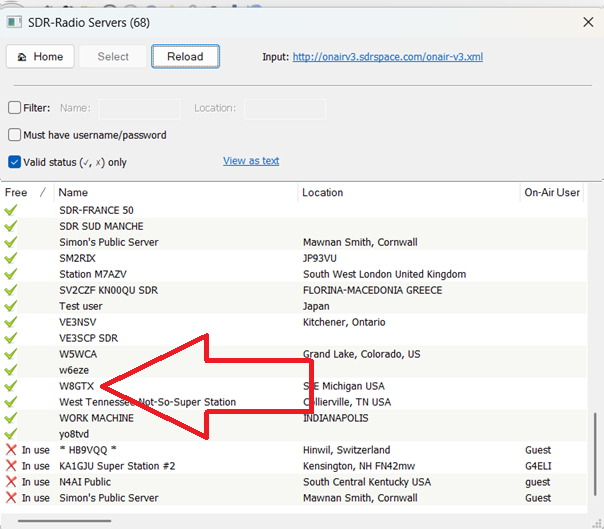
Task: Click green check beside Test user
Action: [11, 306]
